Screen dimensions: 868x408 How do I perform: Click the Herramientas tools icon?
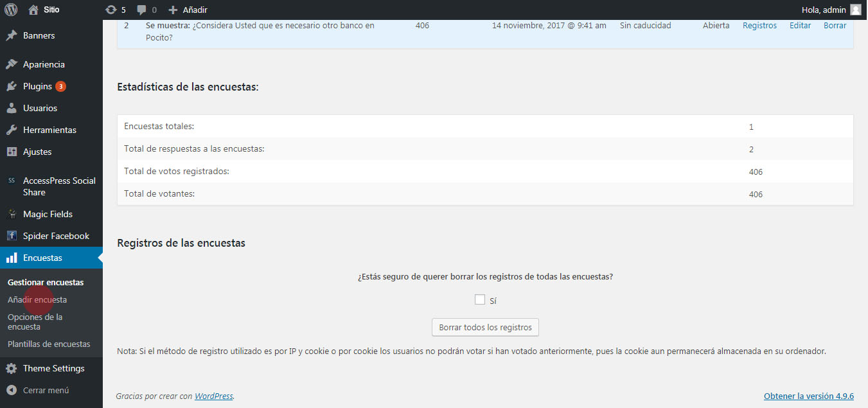point(10,129)
